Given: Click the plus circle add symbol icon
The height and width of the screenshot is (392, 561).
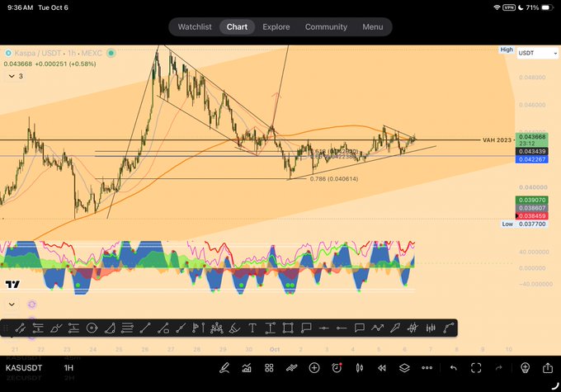Looking at the screenshot, I should click(x=314, y=368).
